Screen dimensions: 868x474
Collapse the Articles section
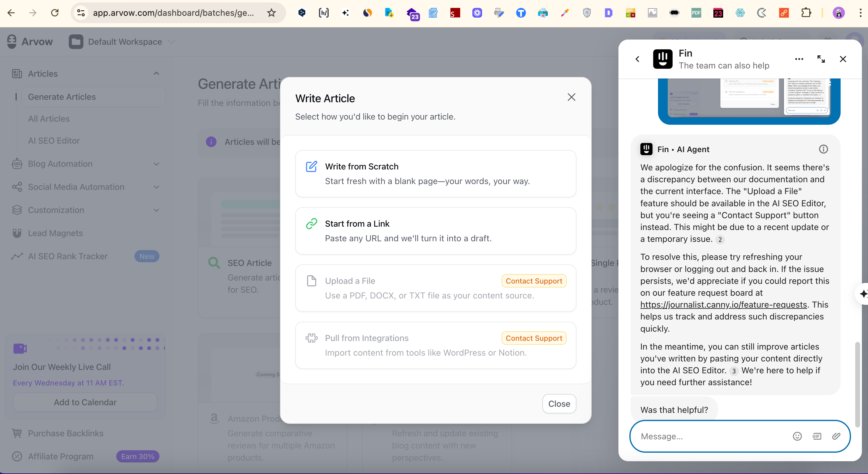coord(156,73)
